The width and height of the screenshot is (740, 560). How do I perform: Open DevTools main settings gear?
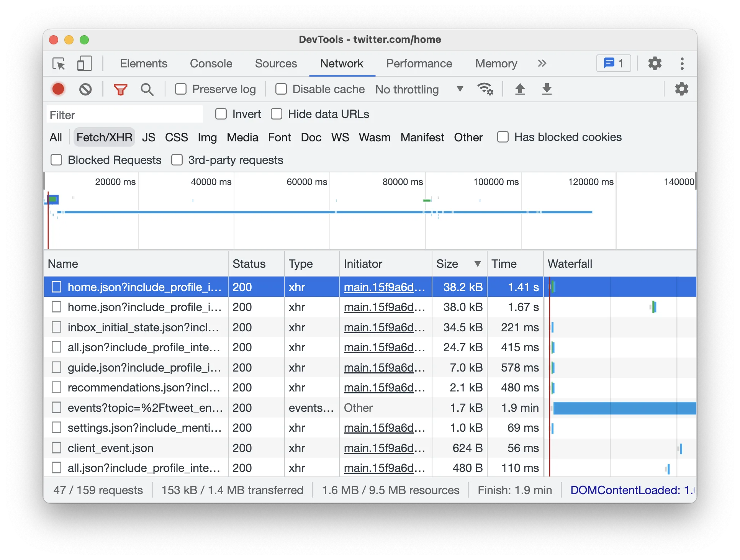click(x=655, y=64)
